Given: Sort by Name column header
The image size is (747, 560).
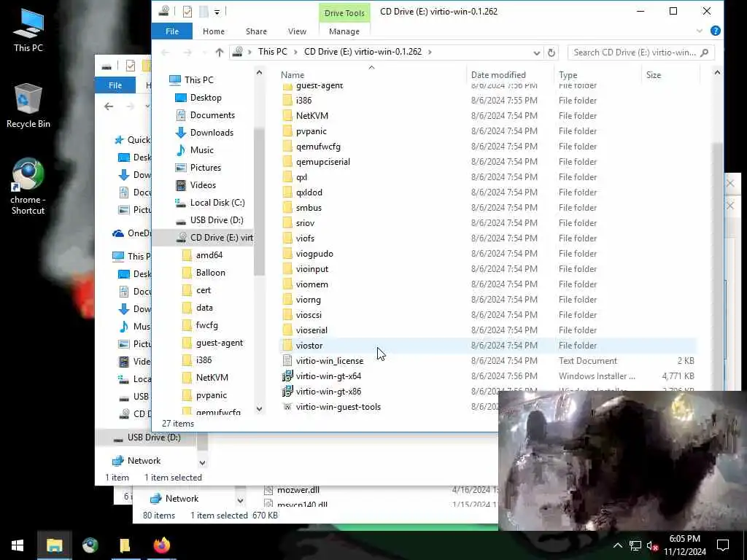Looking at the screenshot, I should [292, 75].
